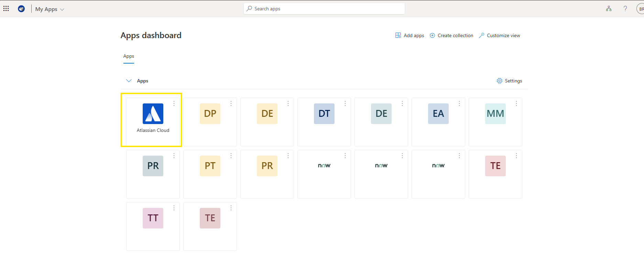Expand the My Apps dropdown
This screenshot has height=257, width=644.
pyautogui.click(x=50, y=9)
